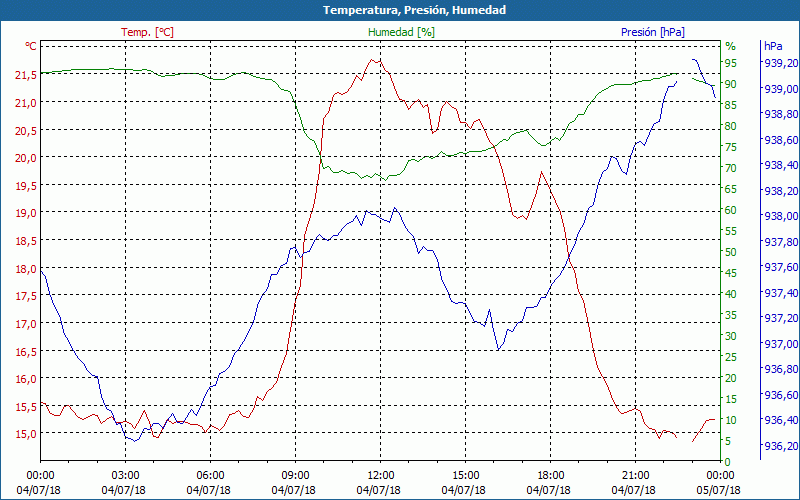The height and width of the screenshot is (500, 800).
Task: Click the 03:00 time axis label
Action: [126, 476]
